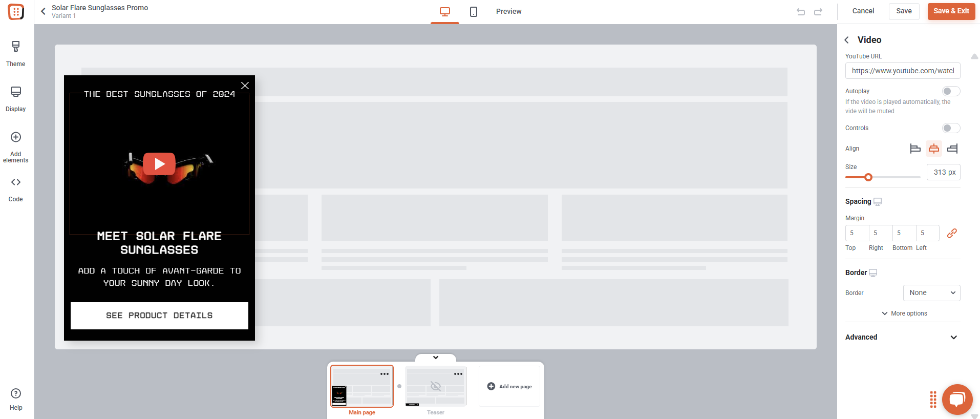Open Main page options menu

[x=385, y=374]
